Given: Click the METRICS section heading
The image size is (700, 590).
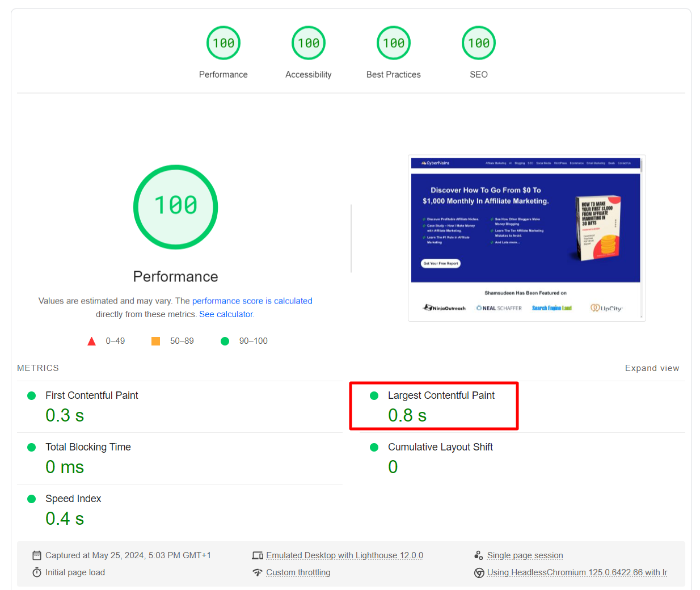Looking at the screenshot, I should [38, 368].
